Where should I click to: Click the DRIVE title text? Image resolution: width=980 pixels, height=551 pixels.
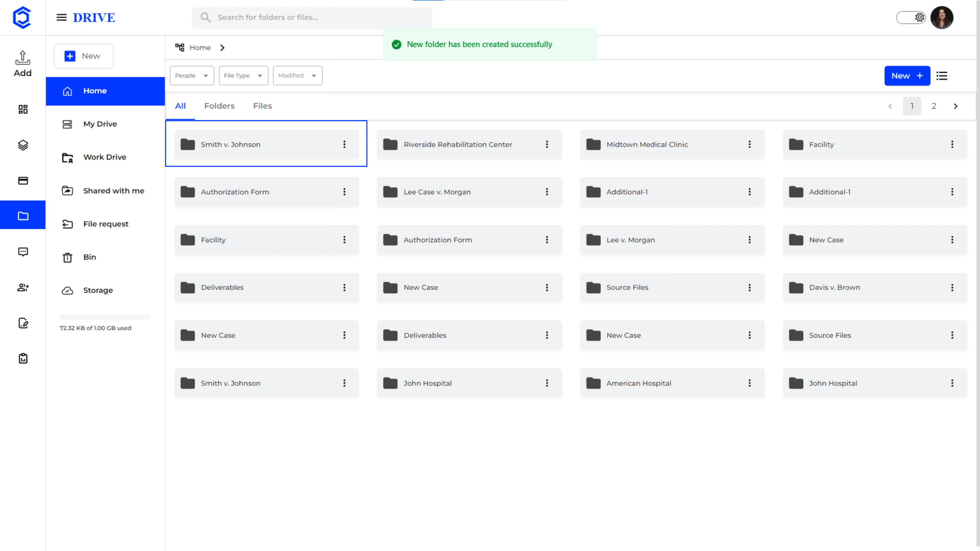[x=94, y=17]
